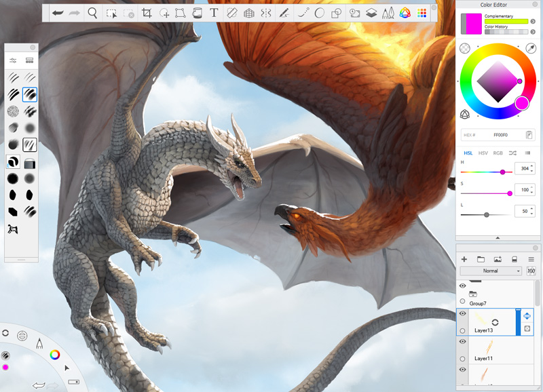Viewport: 543px width, 392px height.
Task: Switch to the HSV tab
Action: coord(483,153)
